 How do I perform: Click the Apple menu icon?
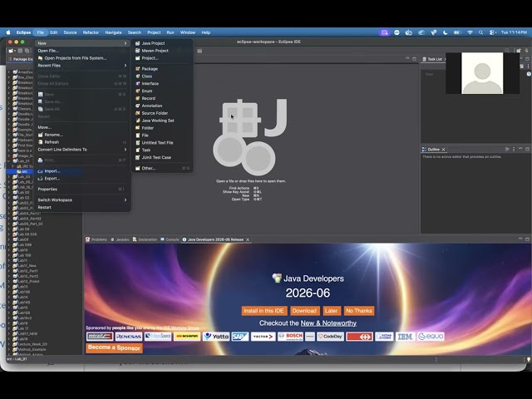tap(9, 32)
